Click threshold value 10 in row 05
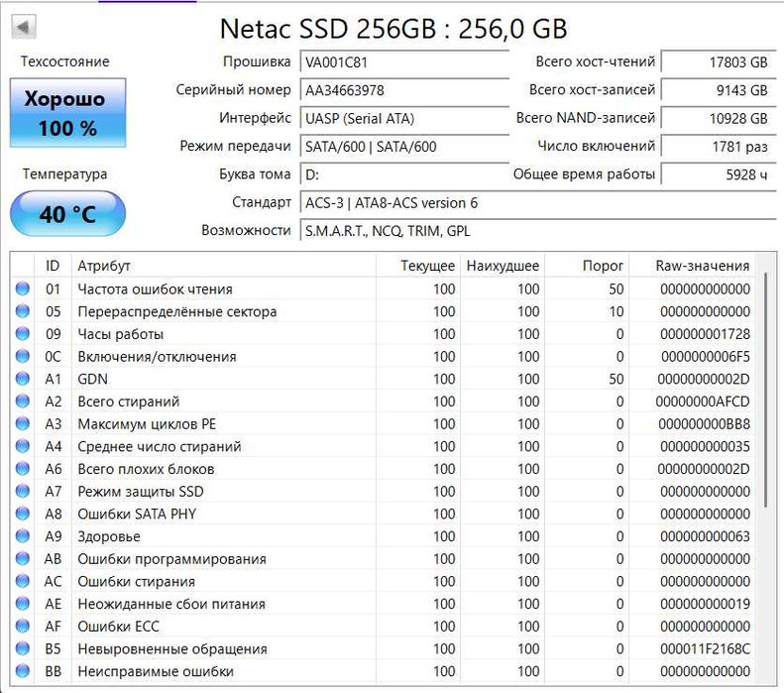This screenshot has height=693, width=784. pos(616,311)
